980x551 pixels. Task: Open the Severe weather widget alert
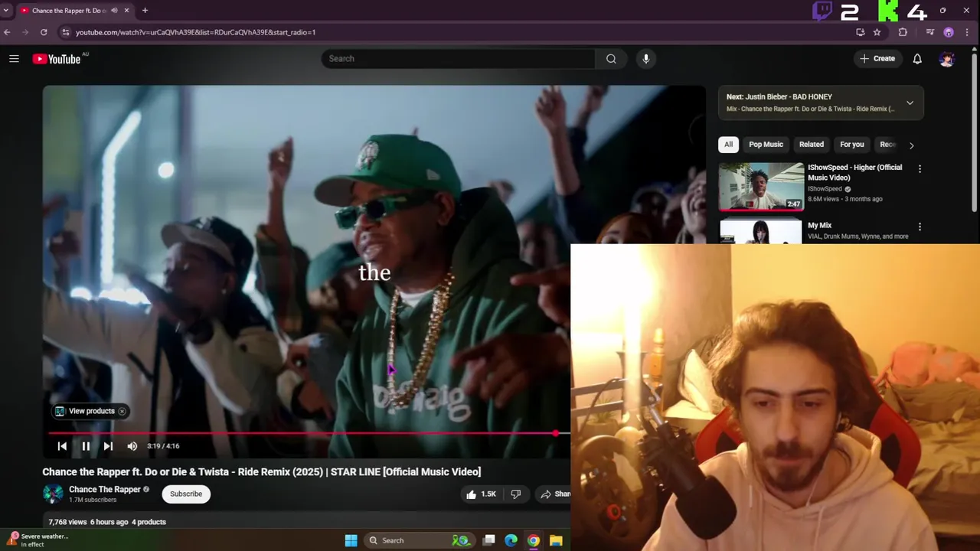(x=38, y=540)
